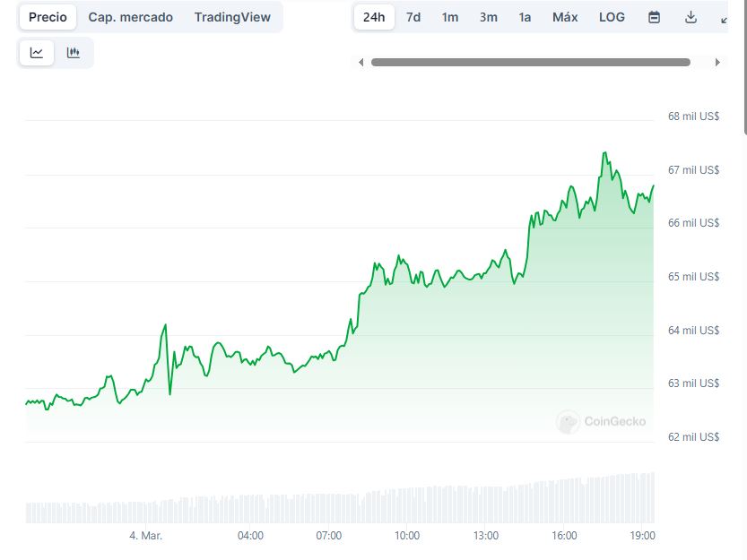This screenshot has height=560, width=747.
Task: Choose the 24h time range
Action: click(x=374, y=17)
